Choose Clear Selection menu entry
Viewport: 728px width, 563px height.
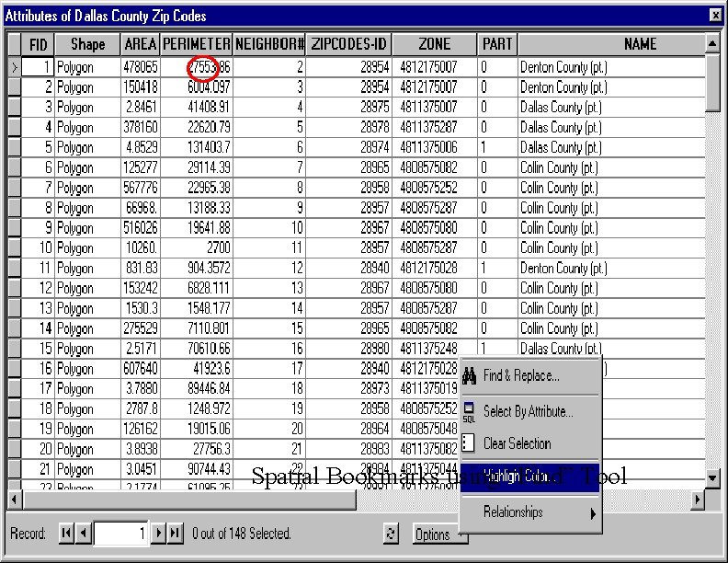click(x=529, y=443)
